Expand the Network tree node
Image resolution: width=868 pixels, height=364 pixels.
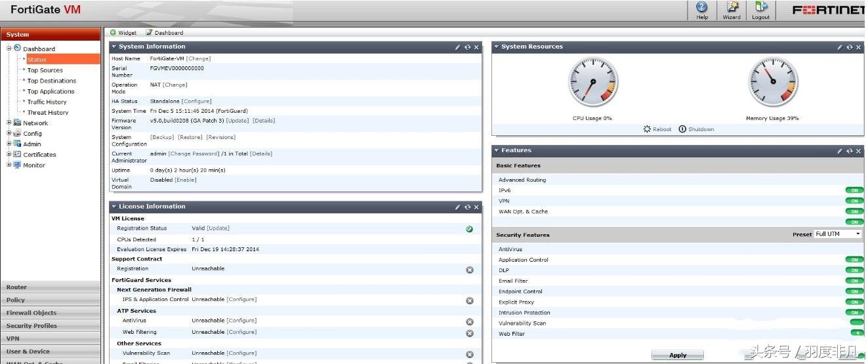pos(9,123)
